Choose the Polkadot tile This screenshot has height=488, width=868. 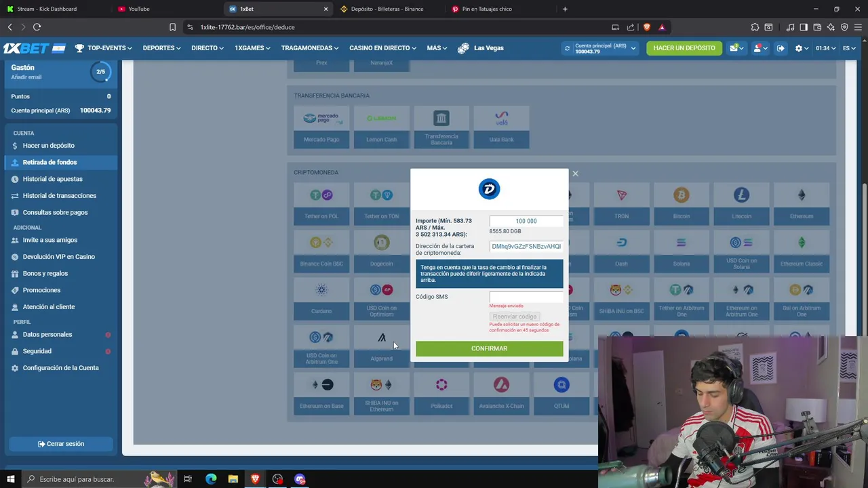(x=441, y=394)
